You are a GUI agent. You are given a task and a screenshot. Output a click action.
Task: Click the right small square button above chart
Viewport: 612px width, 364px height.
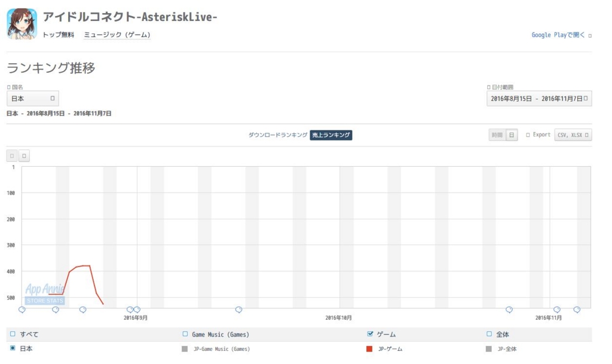(24, 155)
